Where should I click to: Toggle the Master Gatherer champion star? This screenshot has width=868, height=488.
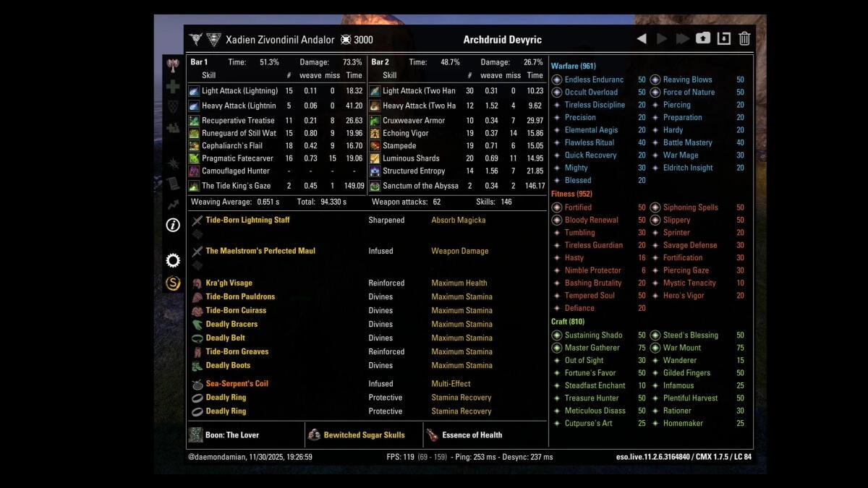click(x=557, y=348)
